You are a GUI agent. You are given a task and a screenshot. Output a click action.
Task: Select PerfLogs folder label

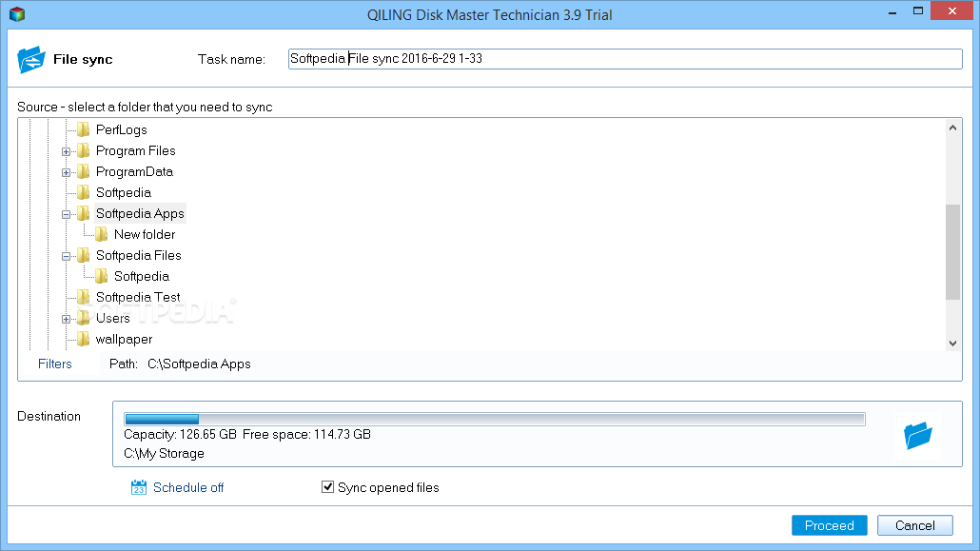121,129
